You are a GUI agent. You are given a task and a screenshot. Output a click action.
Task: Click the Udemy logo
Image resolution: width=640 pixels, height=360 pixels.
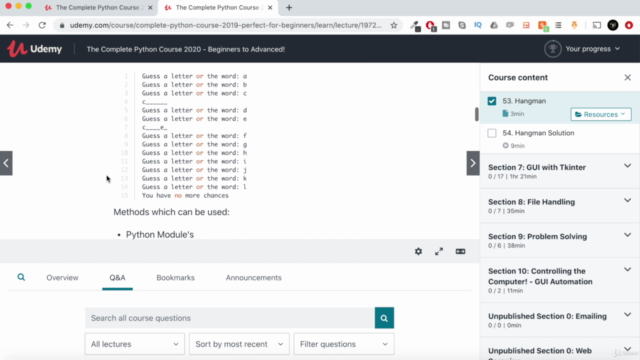[34, 49]
